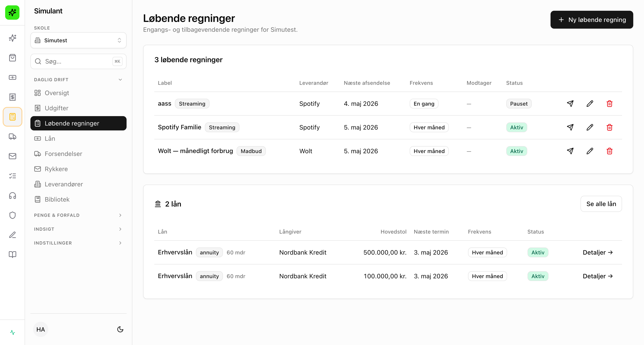Open Leverandører in the sidebar
Image resolution: width=644 pixels, height=345 pixels.
(78, 184)
